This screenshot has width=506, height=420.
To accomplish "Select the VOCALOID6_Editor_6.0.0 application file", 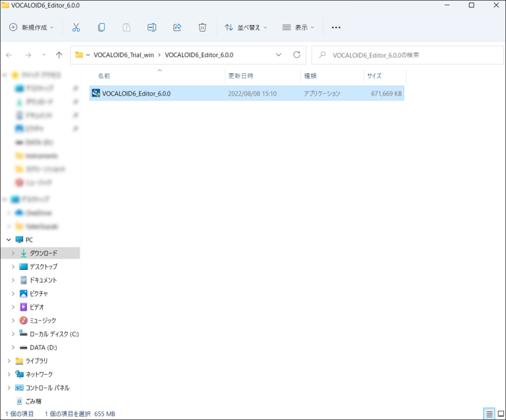I will [136, 93].
